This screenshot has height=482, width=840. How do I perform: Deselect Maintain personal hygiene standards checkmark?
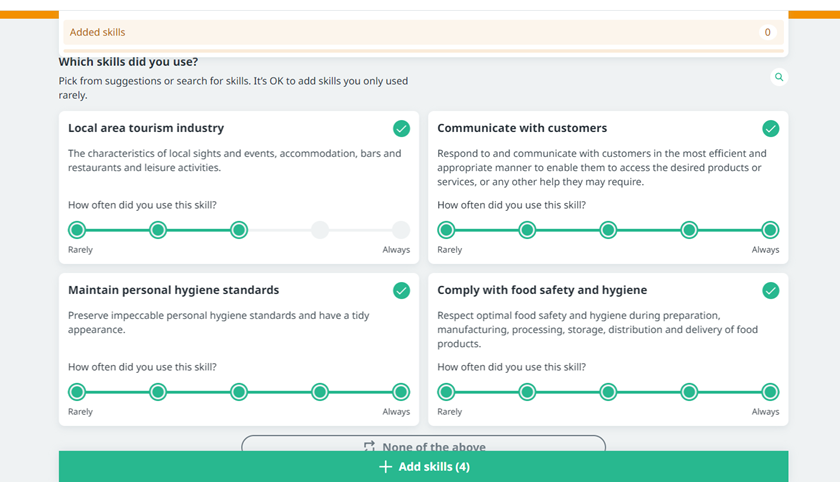click(x=401, y=291)
